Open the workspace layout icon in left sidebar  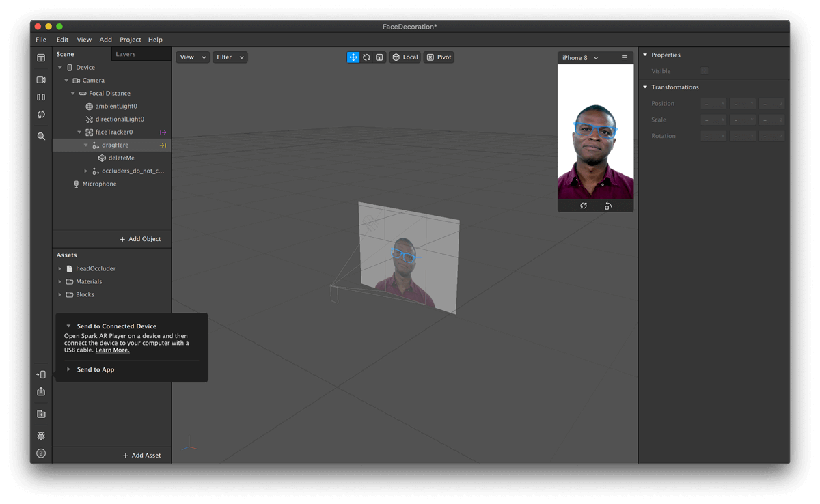(41, 58)
